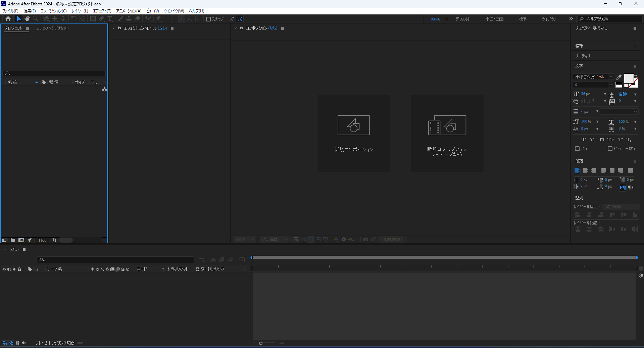The image size is (644, 348).
Task: Open the stroke options dropdown box
Action: click(619, 111)
